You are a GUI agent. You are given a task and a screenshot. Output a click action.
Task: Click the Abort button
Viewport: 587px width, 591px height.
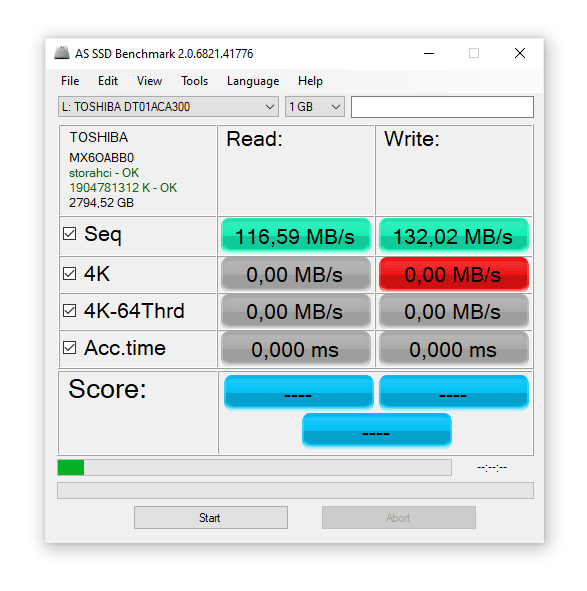pos(398,518)
